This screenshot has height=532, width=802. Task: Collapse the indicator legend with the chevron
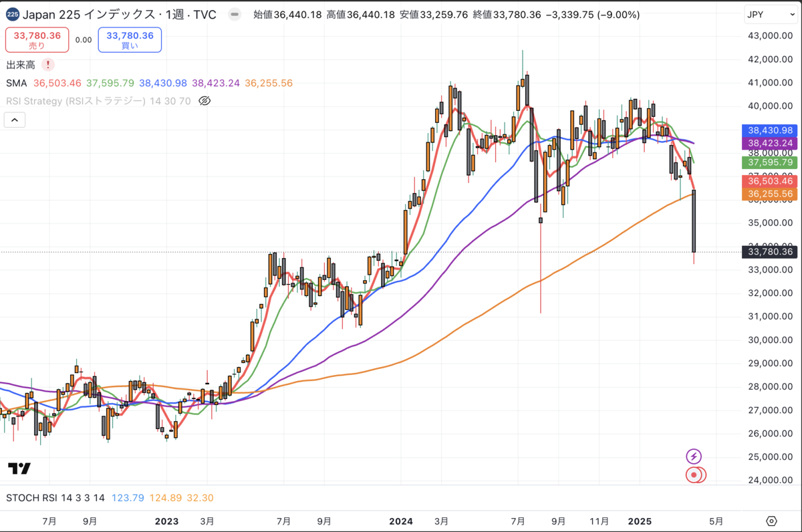(15, 120)
